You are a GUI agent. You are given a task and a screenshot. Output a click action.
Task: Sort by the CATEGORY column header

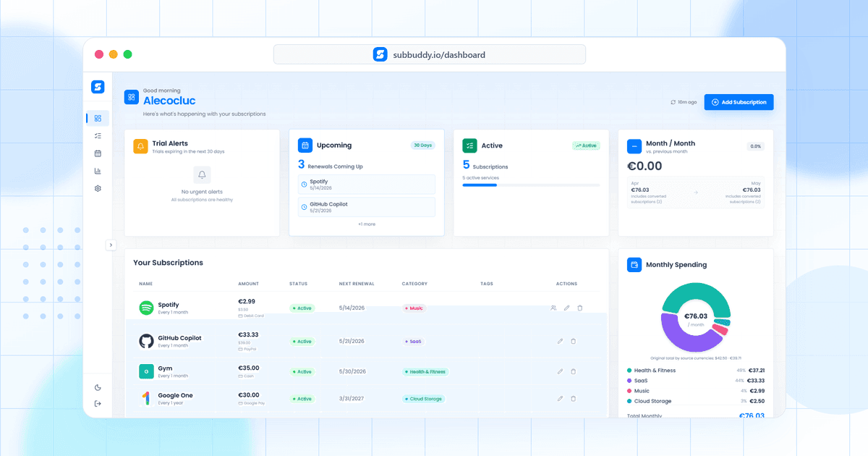tap(414, 284)
